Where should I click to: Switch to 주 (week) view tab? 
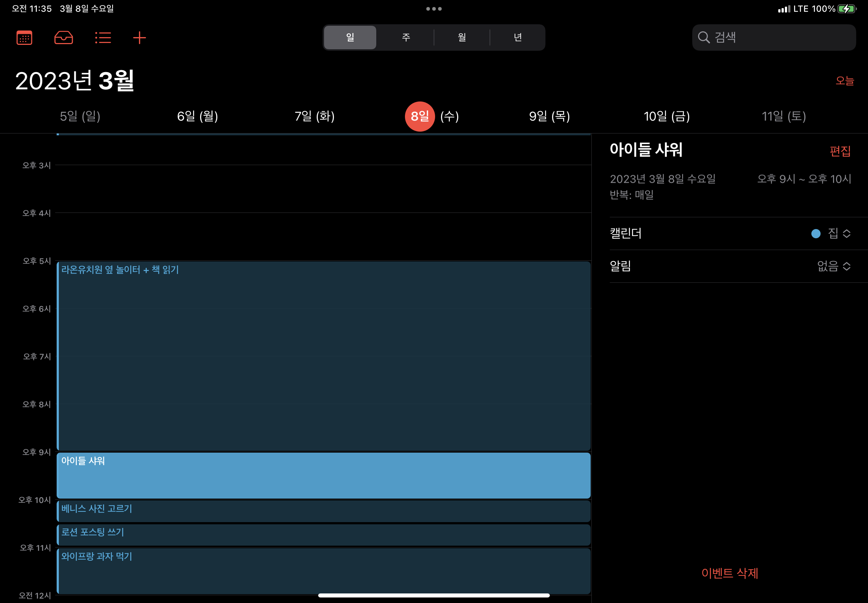406,38
